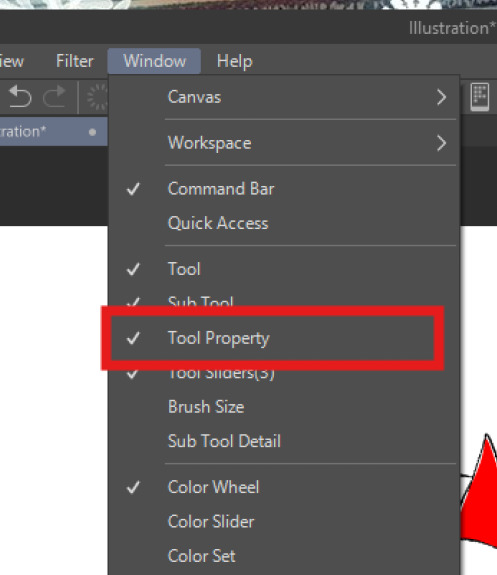Click the Undo arrow icon

click(20, 96)
